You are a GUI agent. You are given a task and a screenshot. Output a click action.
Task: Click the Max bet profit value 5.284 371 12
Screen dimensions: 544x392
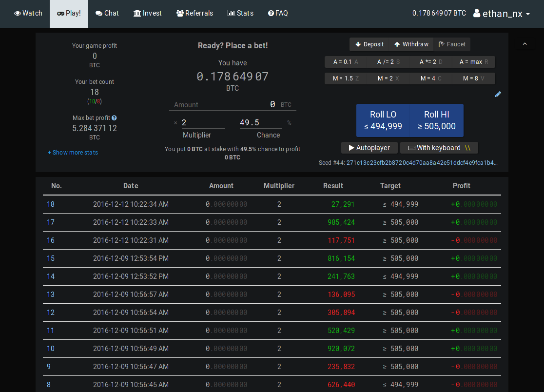click(x=95, y=128)
